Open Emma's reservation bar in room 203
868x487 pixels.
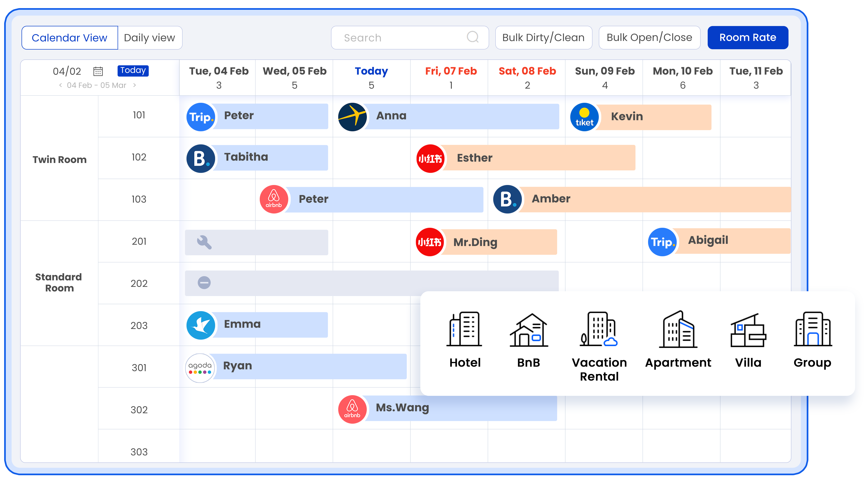click(257, 325)
